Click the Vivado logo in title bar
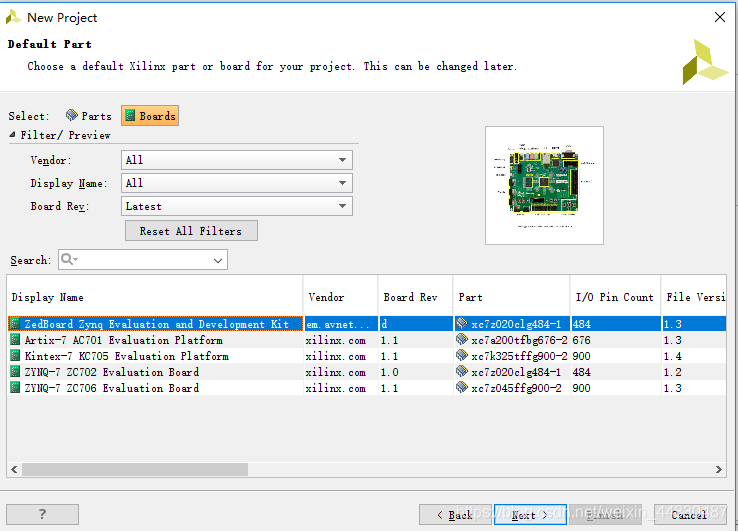This screenshot has width=738, height=531. (13, 17)
